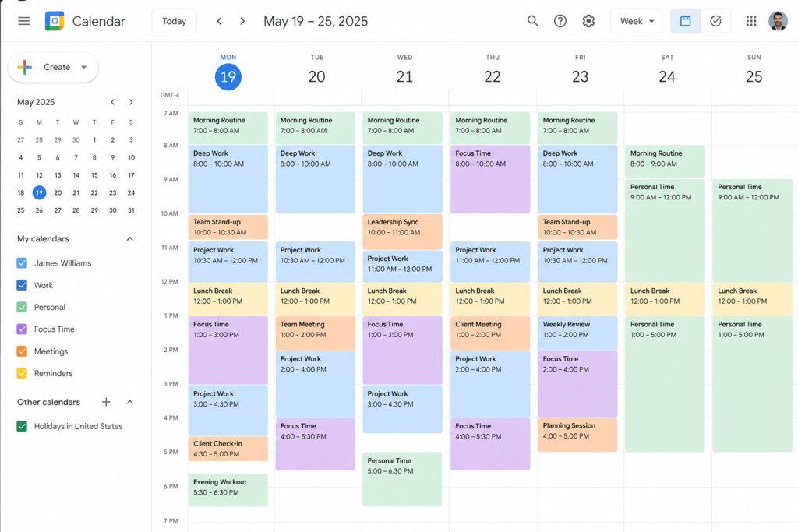Open Sunday Personal Time 9:00 AM event

(x=752, y=231)
